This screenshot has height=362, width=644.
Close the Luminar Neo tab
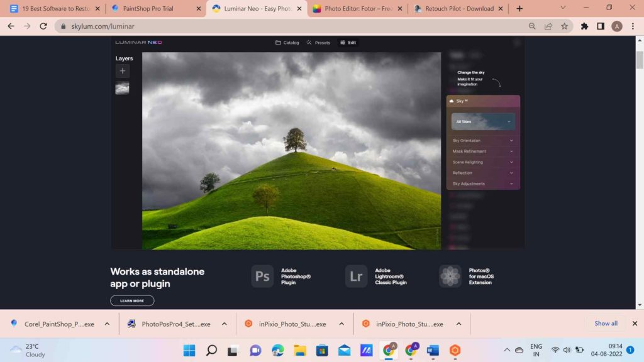299,9
